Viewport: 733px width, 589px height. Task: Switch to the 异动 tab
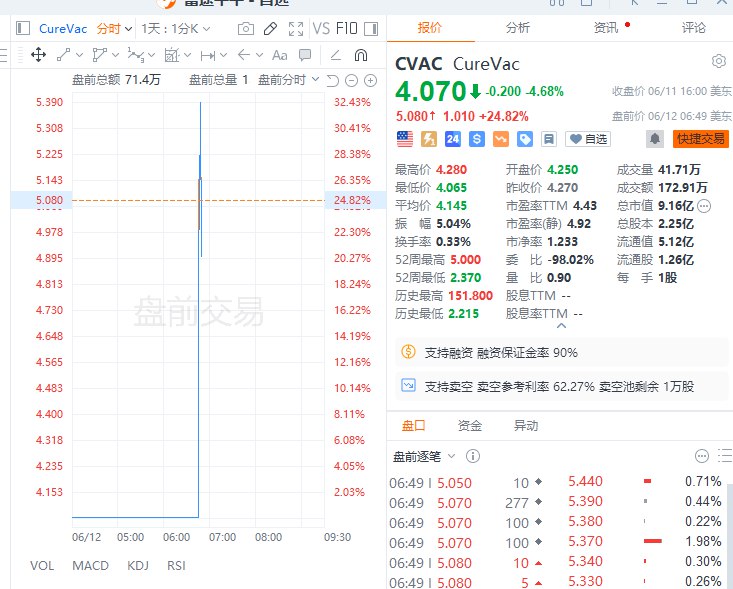click(x=526, y=425)
